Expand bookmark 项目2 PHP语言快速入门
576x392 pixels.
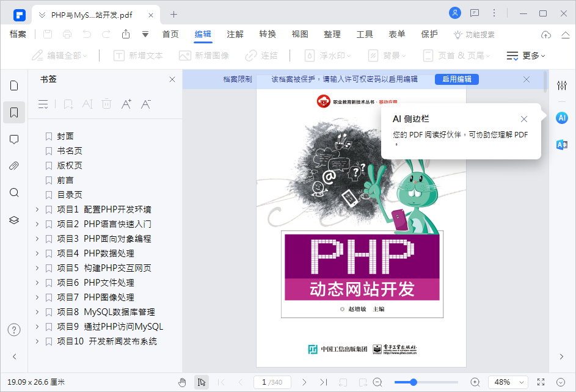pos(37,224)
